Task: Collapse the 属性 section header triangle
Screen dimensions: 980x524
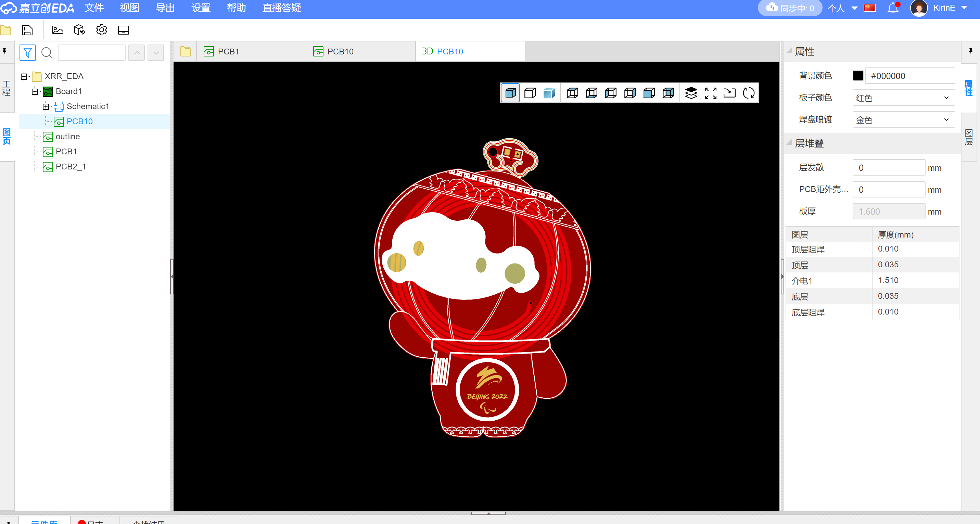Action: coord(789,51)
